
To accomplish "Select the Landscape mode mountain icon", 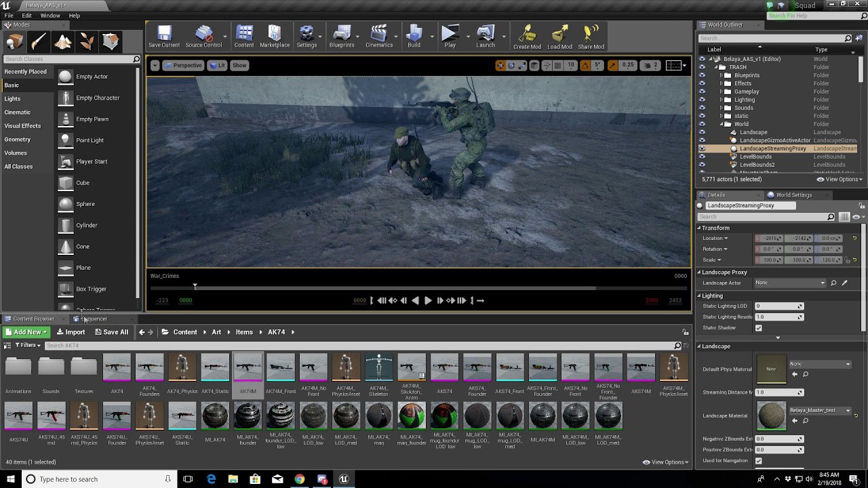I will point(62,42).
